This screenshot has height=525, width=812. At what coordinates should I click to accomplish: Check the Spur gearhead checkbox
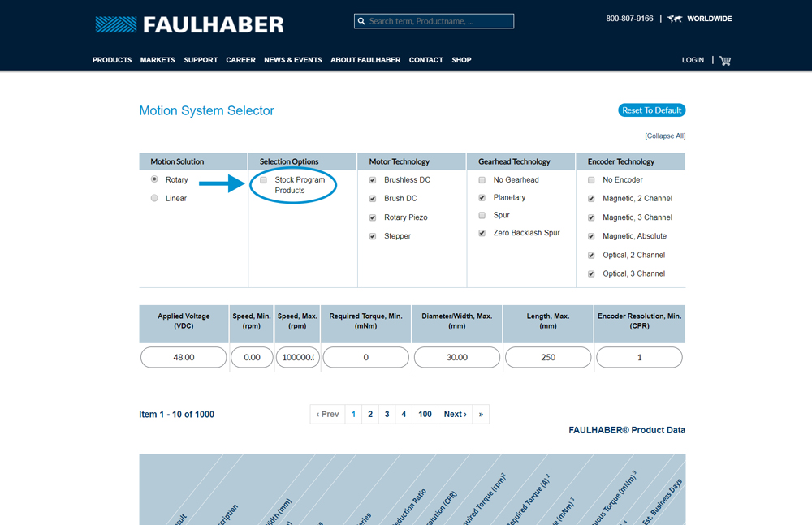click(482, 215)
